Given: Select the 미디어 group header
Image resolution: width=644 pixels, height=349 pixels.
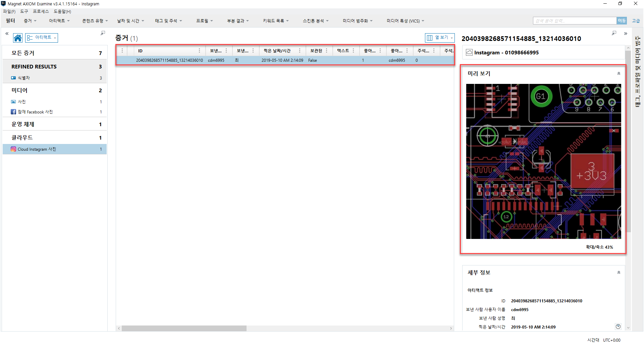Looking at the screenshot, I should (x=55, y=90).
